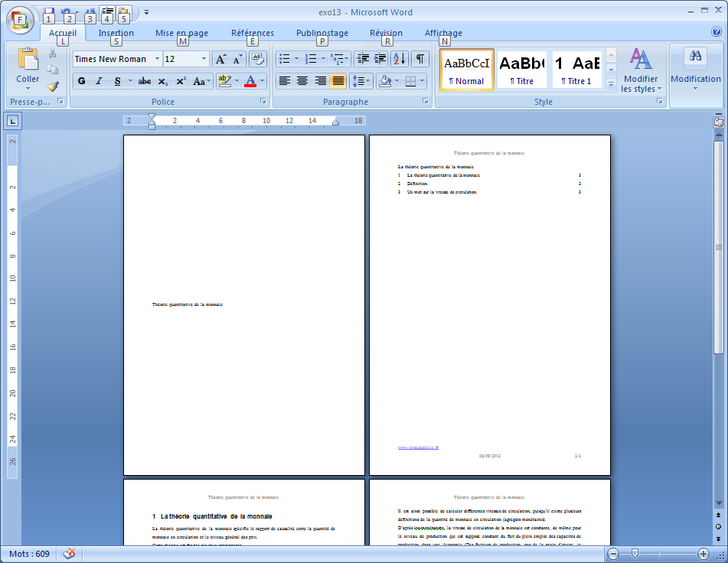Click zoom out minus button
The image size is (728, 563).
pyautogui.click(x=613, y=554)
